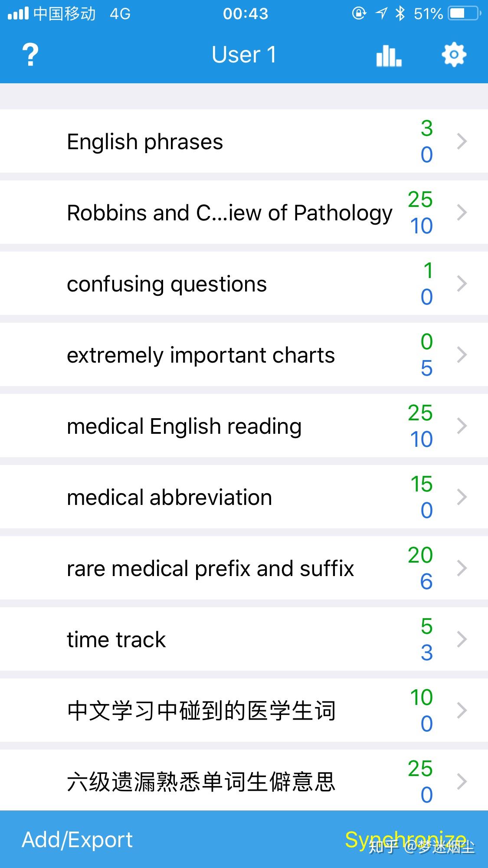Expand the confusing questions deck chevron

462,284
